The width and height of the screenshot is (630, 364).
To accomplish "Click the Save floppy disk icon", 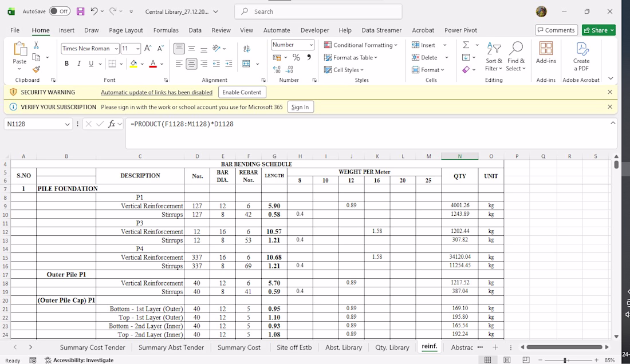I will point(80,11).
